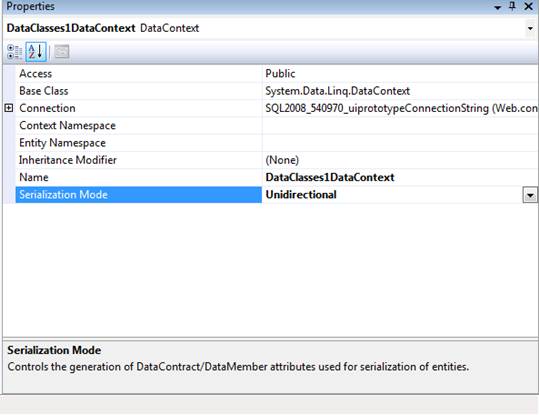Close the Properties panel

point(529,6)
